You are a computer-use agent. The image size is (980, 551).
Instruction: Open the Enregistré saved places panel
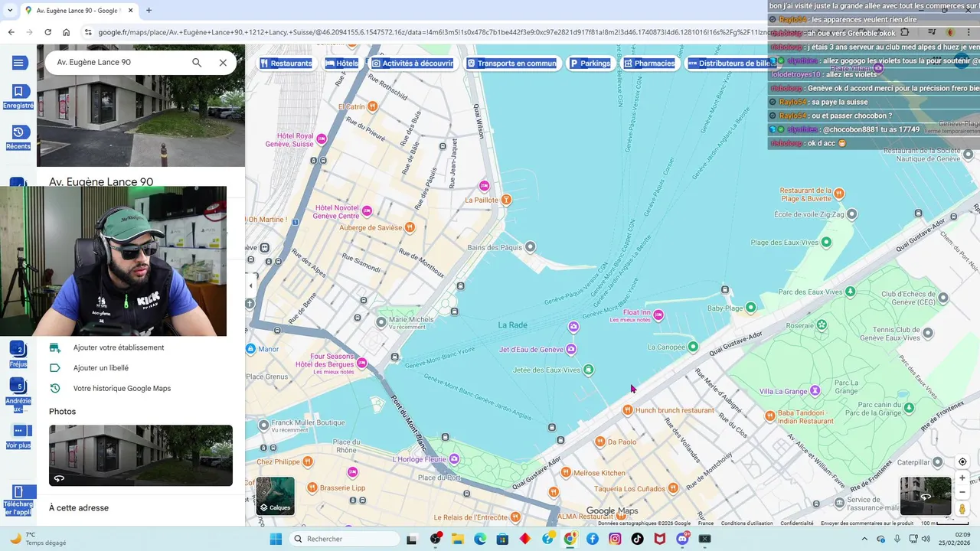[18, 97]
